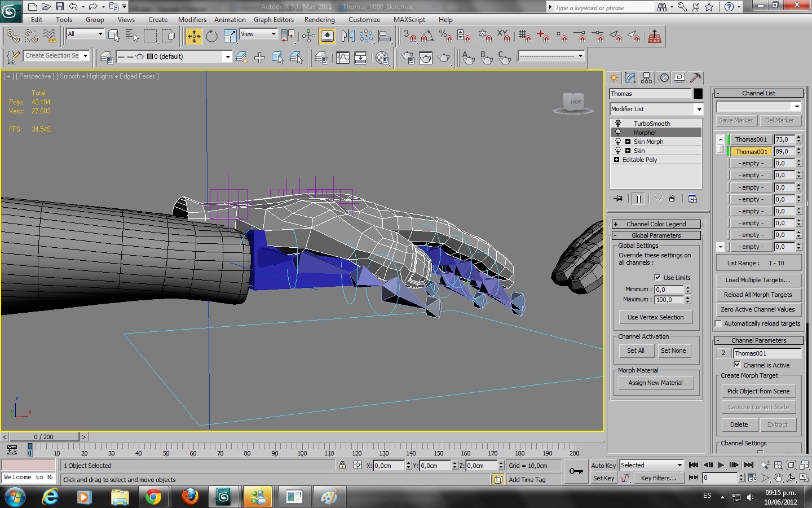
Task: Activate the Select and Move tool
Action: coord(193,37)
